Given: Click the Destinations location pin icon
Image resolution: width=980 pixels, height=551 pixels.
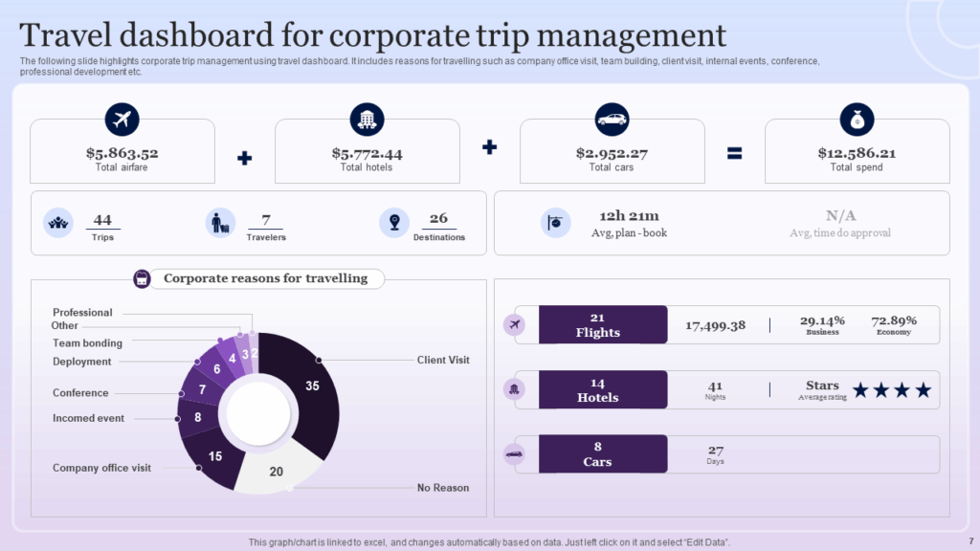Looking at the screenshot, I should (x=393, y=223).
